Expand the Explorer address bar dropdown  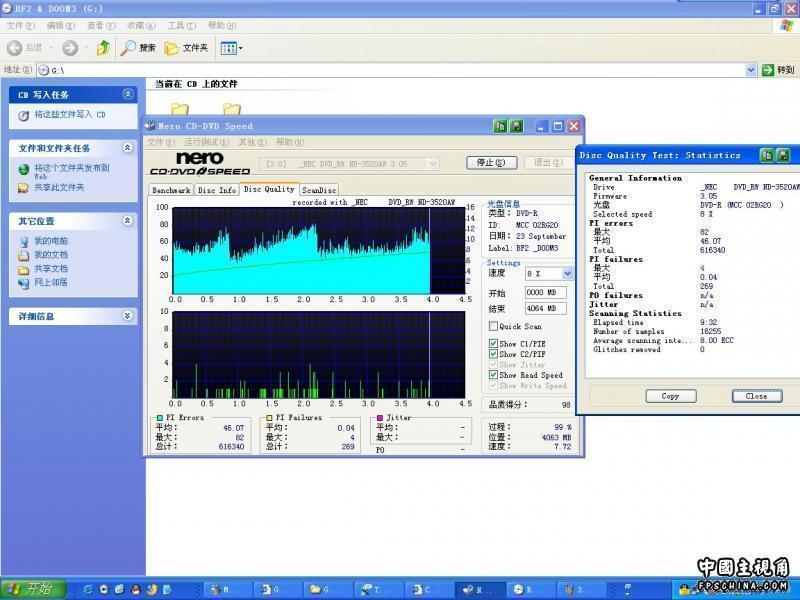click(x=751, y=70)
